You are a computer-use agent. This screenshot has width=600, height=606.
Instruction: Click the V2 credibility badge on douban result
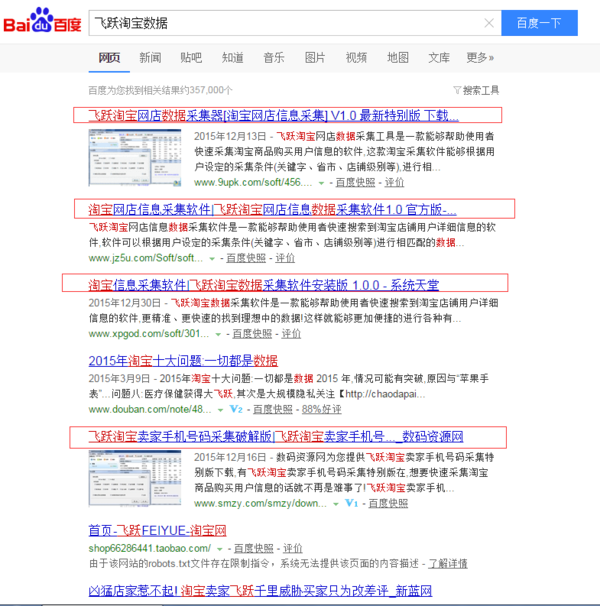236,409
